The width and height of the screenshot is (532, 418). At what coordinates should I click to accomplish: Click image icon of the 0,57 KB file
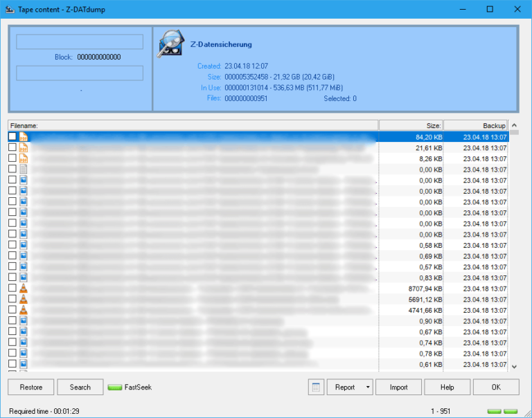pos(24,267)
